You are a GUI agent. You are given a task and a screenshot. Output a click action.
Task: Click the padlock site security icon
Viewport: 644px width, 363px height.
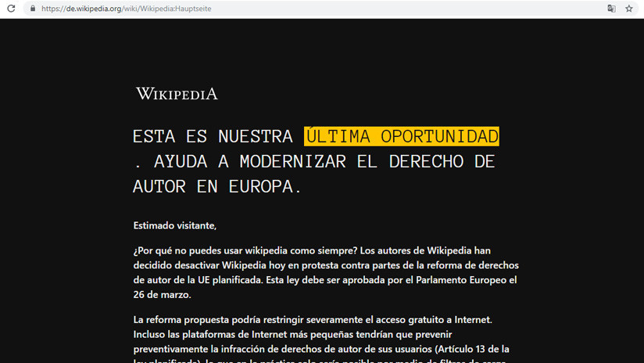[33, 9]
